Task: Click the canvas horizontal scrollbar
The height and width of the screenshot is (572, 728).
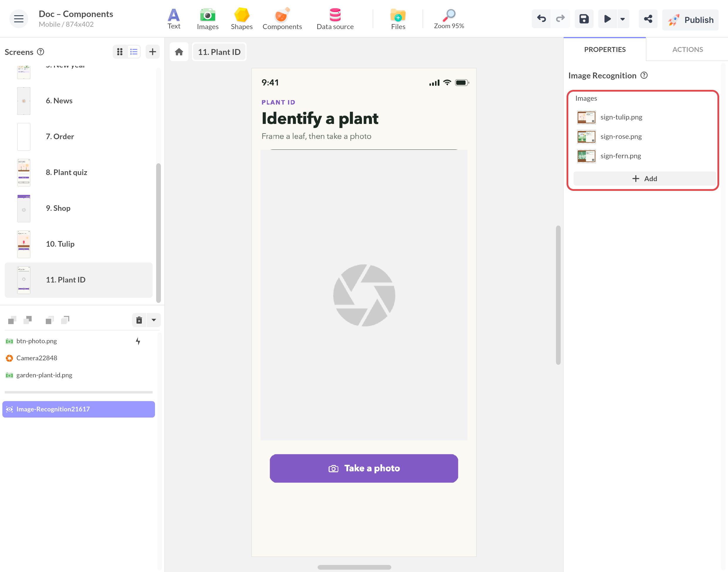Action: coord(354,567)
